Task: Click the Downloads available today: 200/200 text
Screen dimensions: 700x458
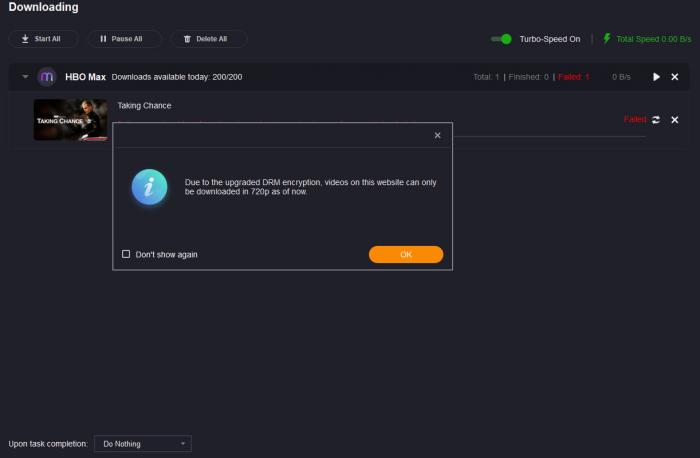Action: [177, 77]
